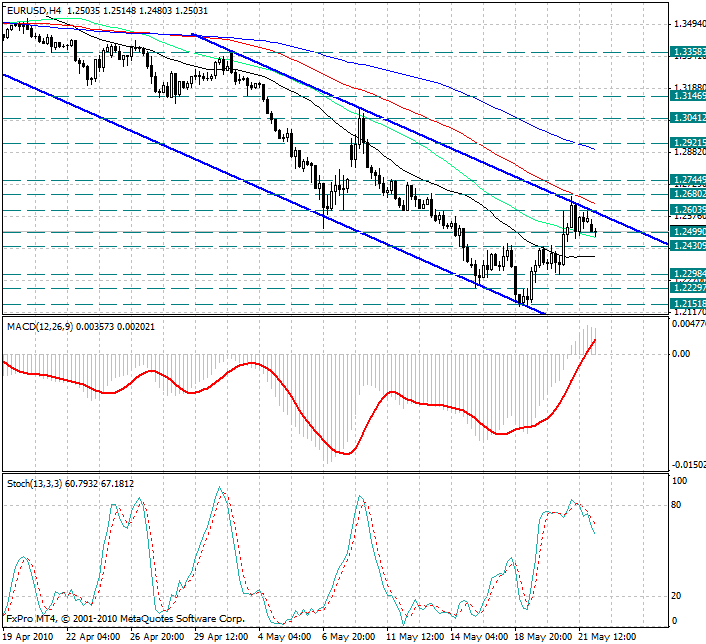Click the Stochastic 80 level axis label
The width and height of the screenshot is (706, 644).
(676, 505)
